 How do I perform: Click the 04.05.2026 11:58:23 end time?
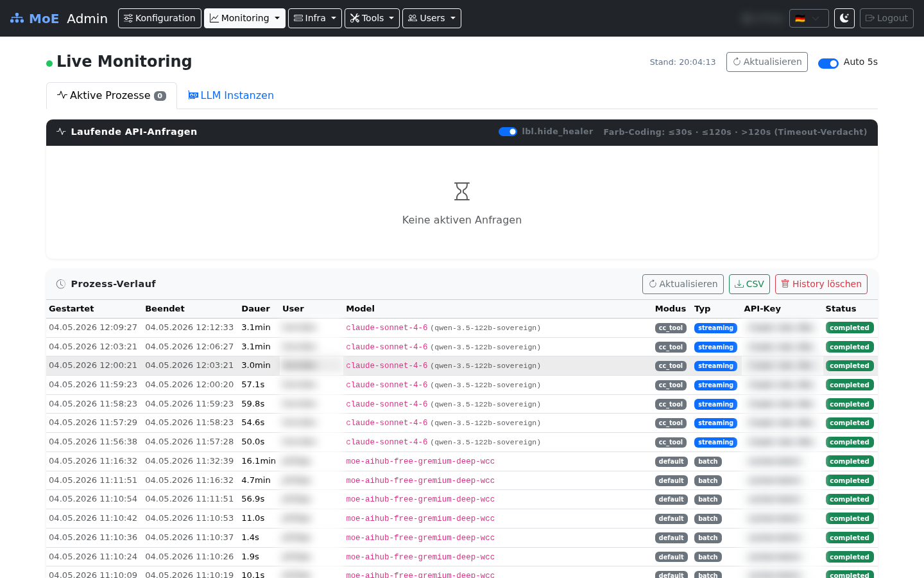pyautogui.click(x=189, y=423)
